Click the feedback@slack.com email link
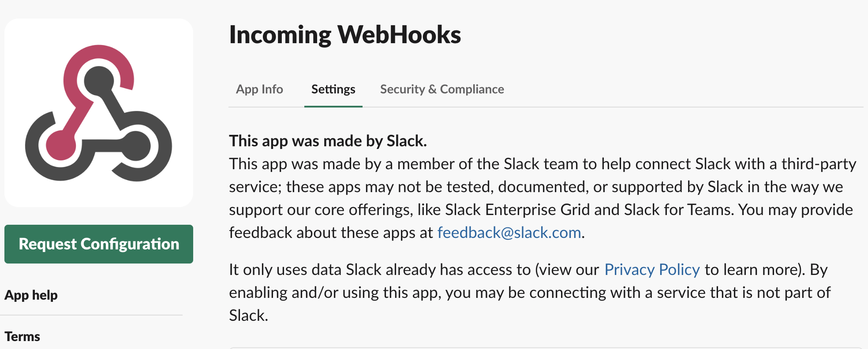The image size is (868, 349). pyautogui.click(x=509, y=232)
